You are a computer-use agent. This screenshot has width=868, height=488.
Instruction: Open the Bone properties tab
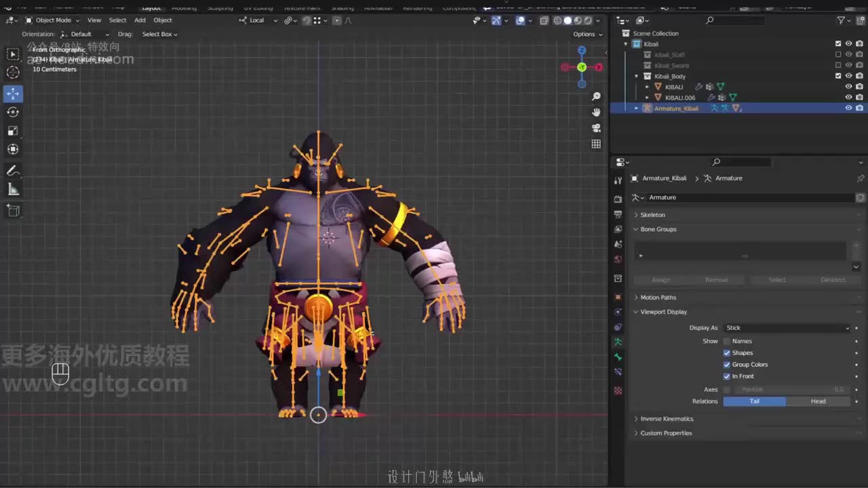618,357
